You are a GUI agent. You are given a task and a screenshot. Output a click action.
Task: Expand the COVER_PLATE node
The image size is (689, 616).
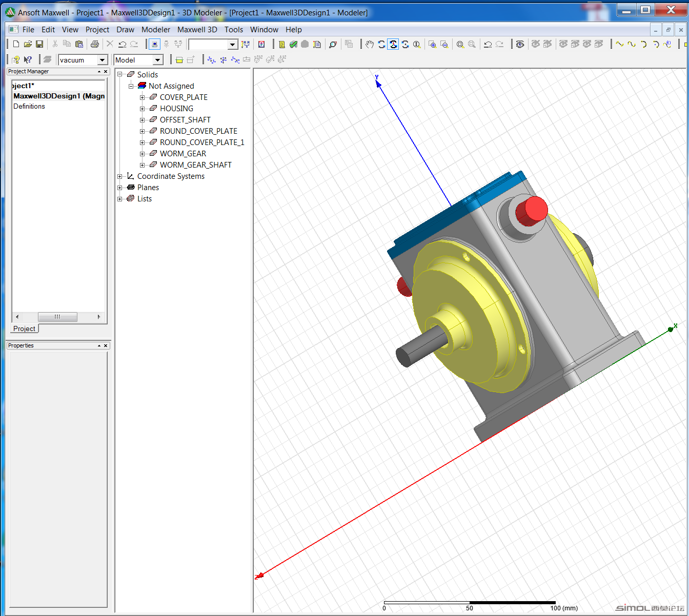pos(143,97)
